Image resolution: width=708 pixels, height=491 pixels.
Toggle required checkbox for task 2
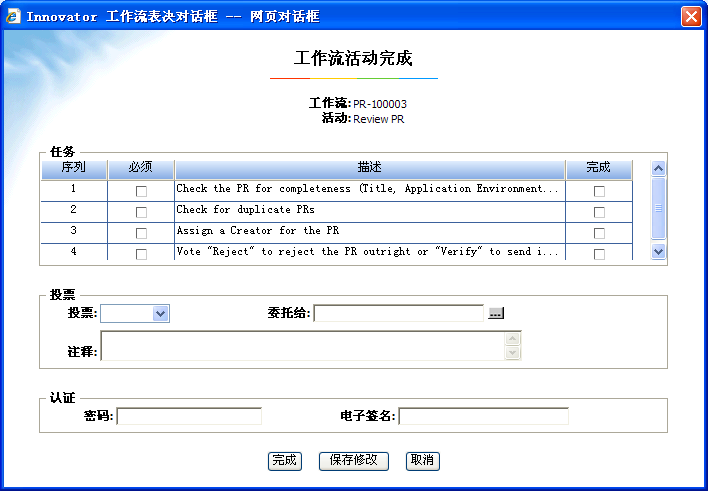tap(141, 212)
